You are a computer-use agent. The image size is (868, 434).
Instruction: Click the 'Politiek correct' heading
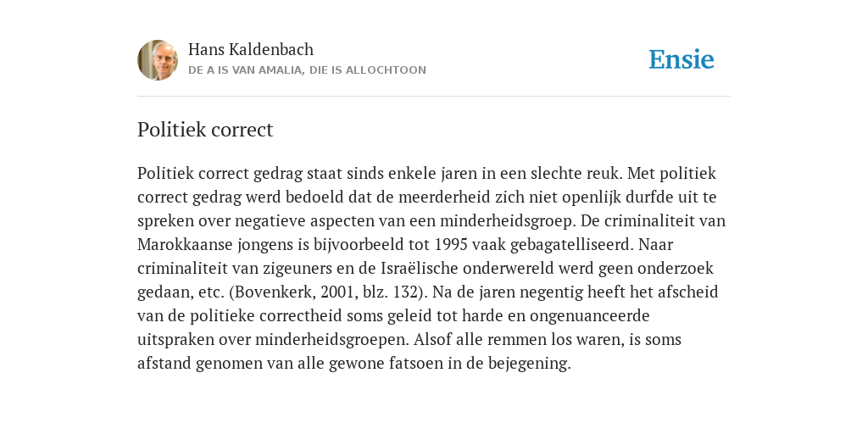(x=205, y=130)
